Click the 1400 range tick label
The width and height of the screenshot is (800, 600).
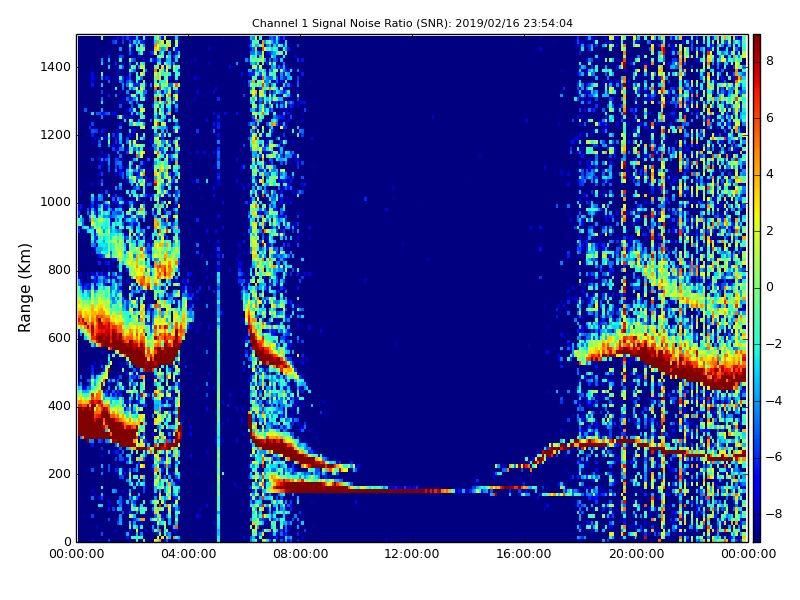pos(56,67)
